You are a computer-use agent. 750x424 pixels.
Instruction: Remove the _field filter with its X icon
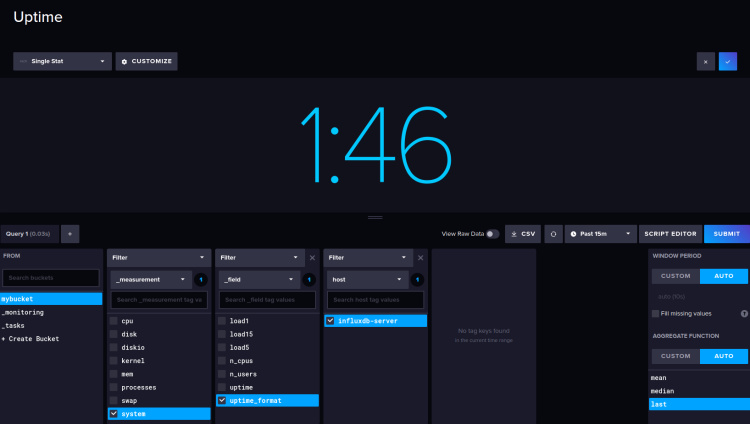point(312,257)
